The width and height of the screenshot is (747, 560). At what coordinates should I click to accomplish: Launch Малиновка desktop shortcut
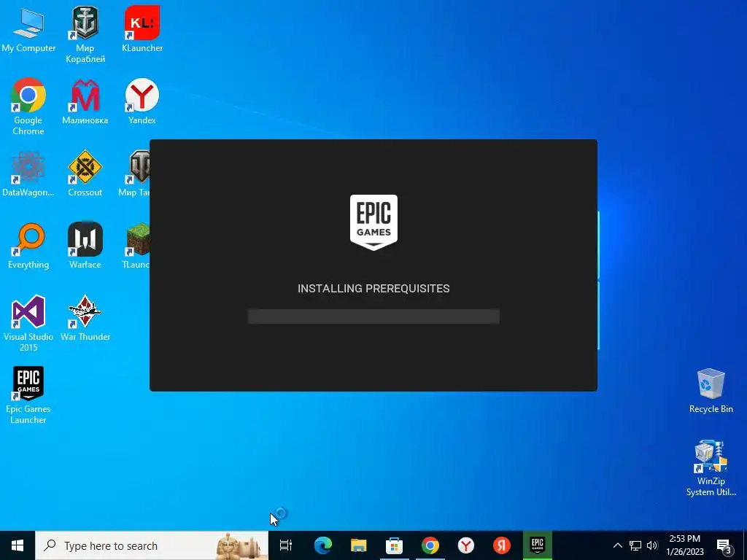click(85, 101)
